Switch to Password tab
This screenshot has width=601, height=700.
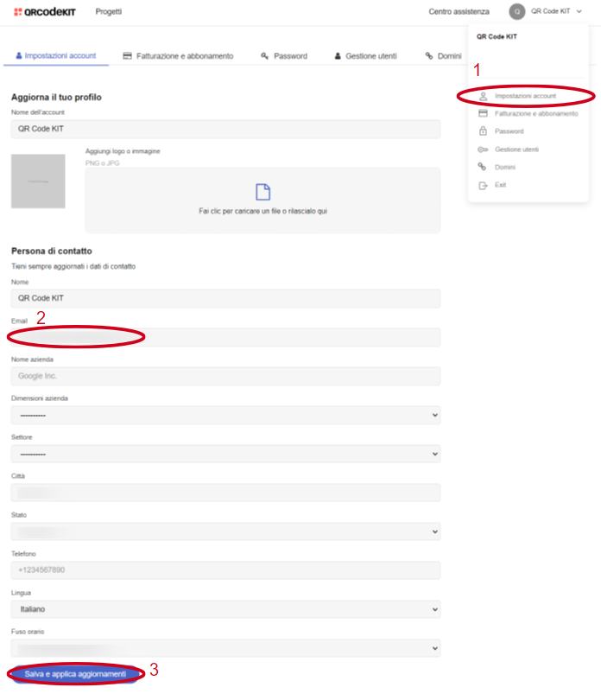point(284,56)
